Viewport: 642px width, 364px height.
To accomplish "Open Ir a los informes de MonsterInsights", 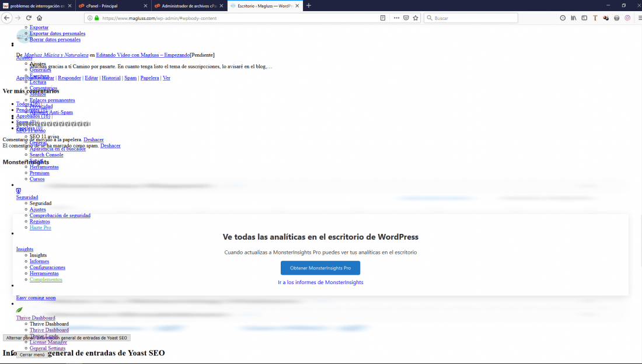I will (x=320, y=282).
